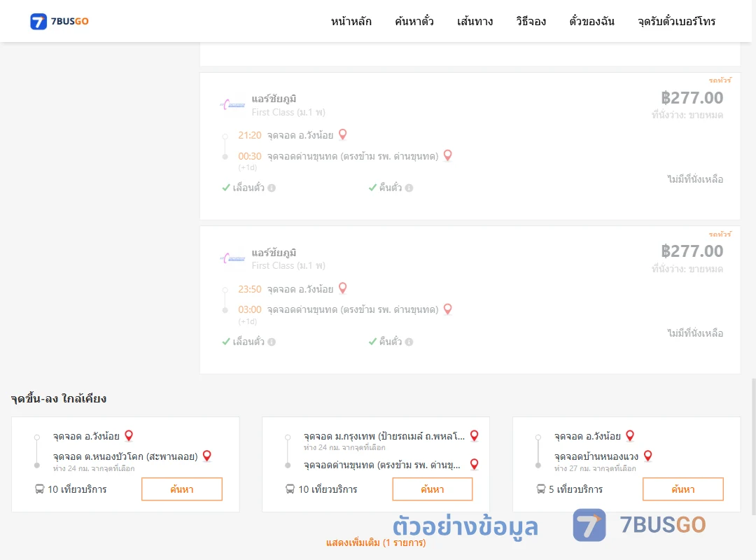Screen dimensions: 756x560
Task: Open ค้นหาตั๋ว menu item
Action: [x=414, y=21]
